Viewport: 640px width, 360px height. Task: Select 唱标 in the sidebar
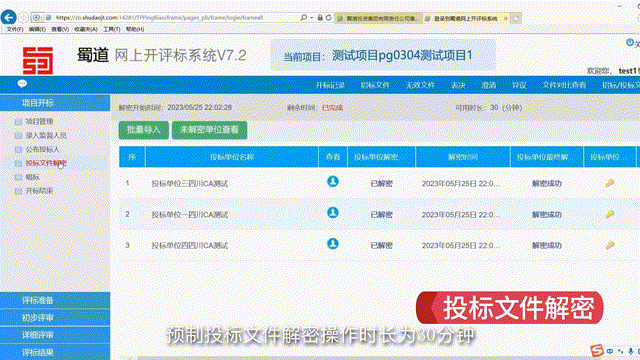(32, 177)
